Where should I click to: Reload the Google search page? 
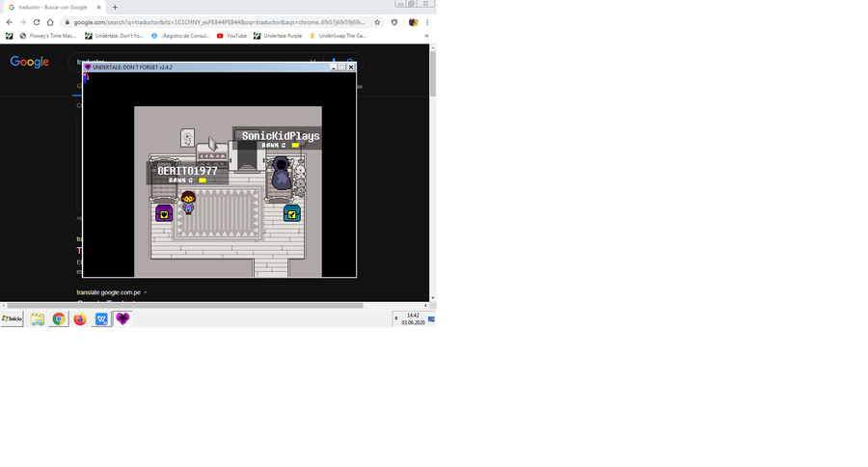[x=37, y=22]
